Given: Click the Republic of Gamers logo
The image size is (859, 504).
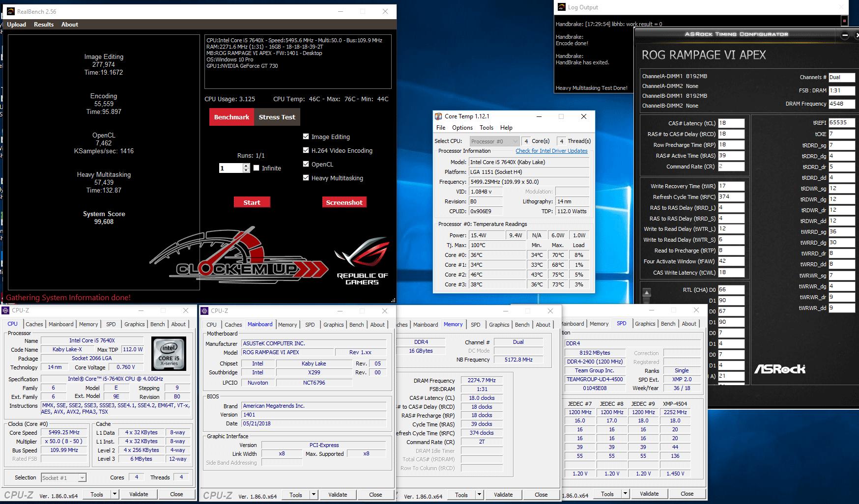Looking at the screenshot, I should [362, 261].
